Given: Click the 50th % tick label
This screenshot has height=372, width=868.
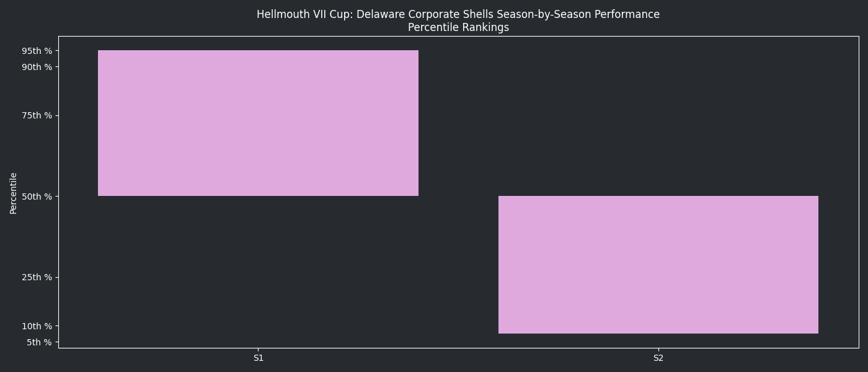Looking at the screenshot, I should tap(37, 197).
